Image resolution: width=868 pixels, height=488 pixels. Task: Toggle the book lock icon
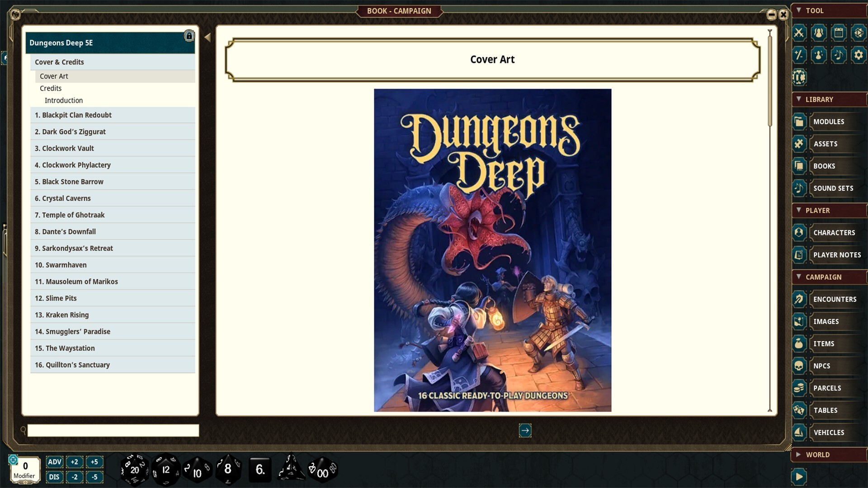(x=189, y=36)
